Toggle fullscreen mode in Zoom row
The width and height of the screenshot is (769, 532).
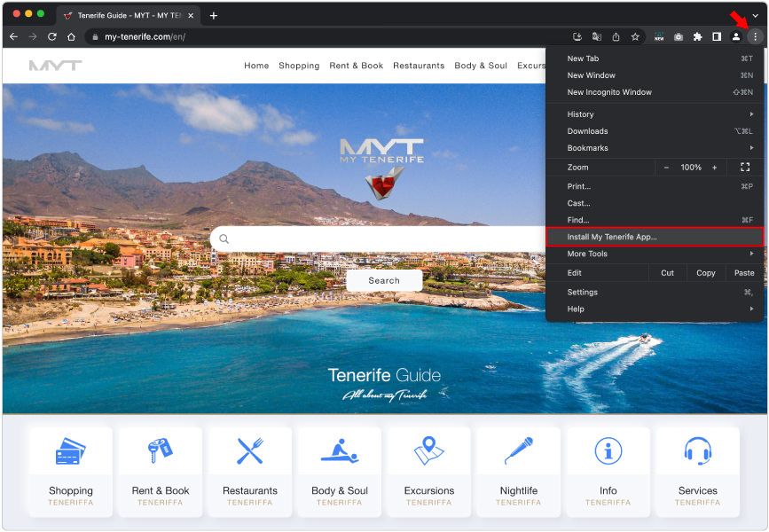[x=745, y=167]
